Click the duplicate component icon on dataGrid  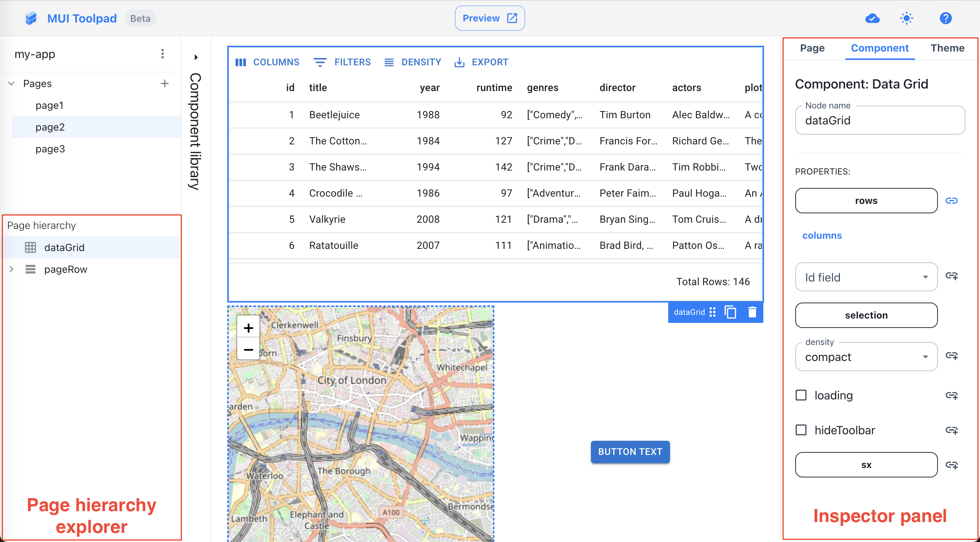tap(731, 312)
